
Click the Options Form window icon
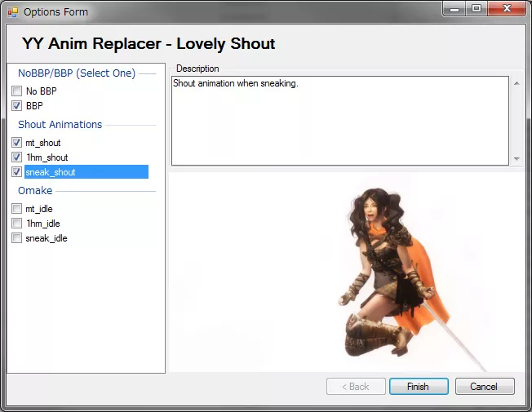[13, 12]
